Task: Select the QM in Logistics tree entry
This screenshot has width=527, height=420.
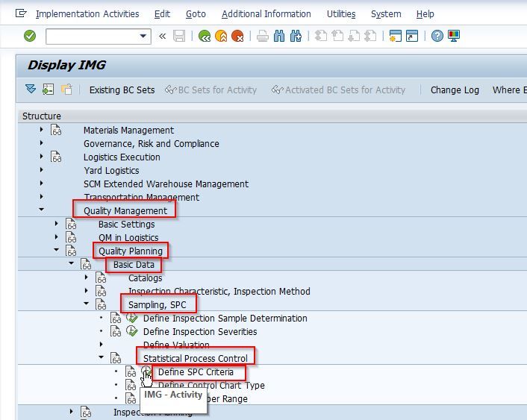Action: click(128, 237)
